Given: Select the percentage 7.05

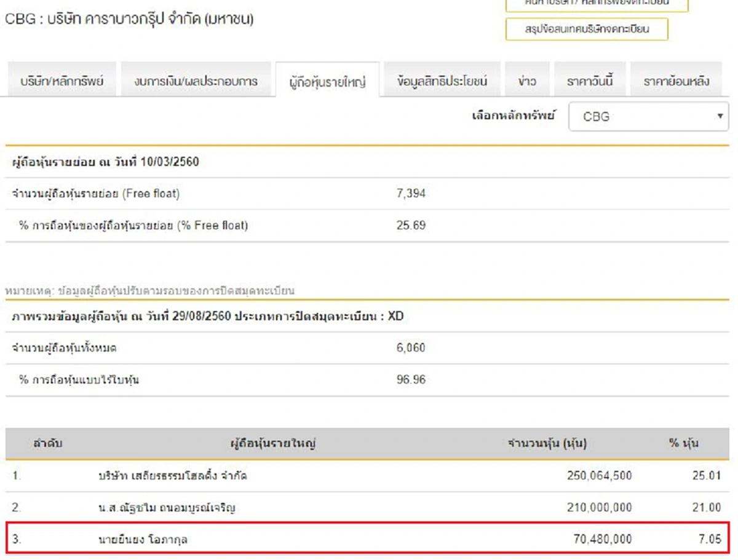Looking at the screenshot, I should coord(710,540).
